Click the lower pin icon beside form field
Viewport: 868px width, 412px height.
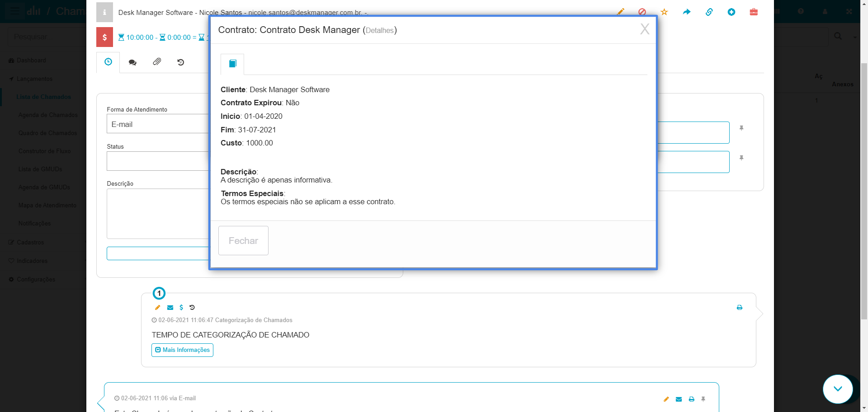[x=741, y=158]
